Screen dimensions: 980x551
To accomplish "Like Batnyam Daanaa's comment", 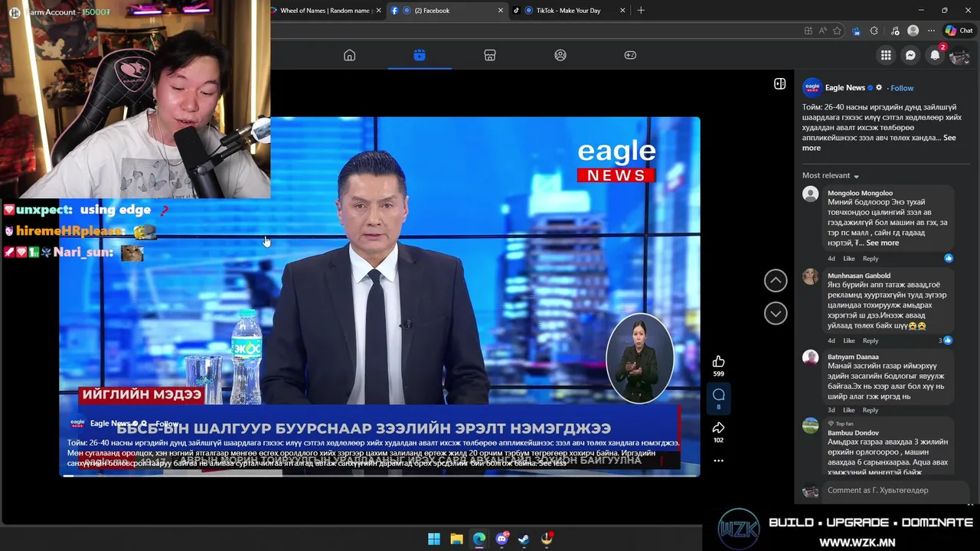I will 849,410.
